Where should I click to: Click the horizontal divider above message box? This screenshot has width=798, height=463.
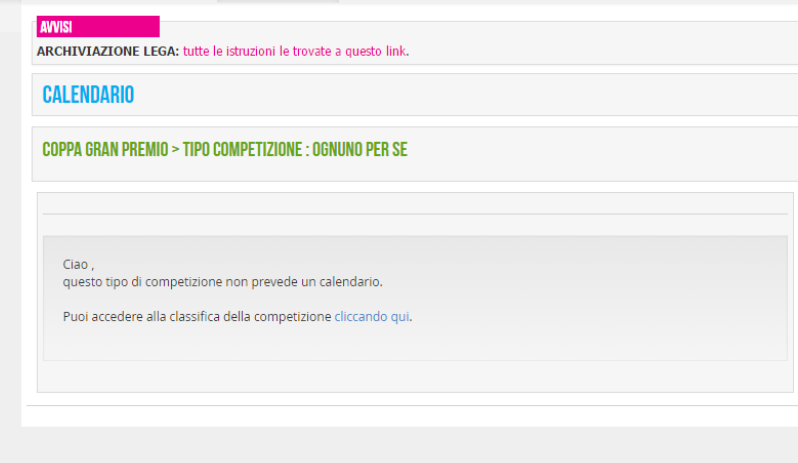[x=415, y=214]
